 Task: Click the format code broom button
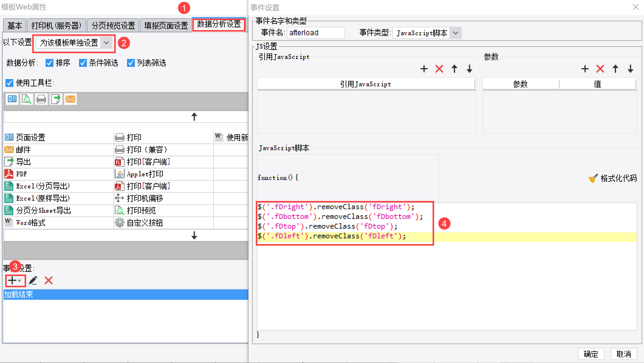point(613,178)
